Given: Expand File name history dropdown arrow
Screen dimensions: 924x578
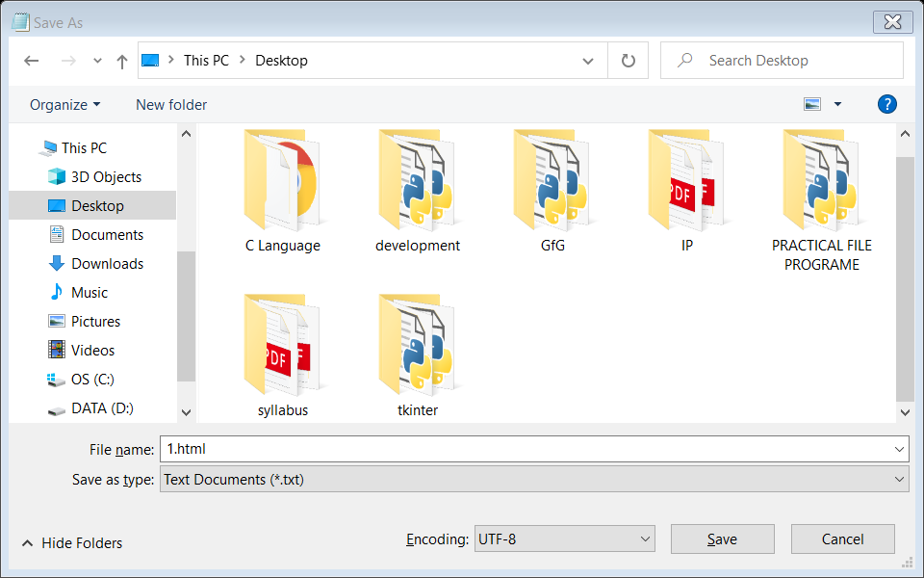Looking at the screenshot, I should point(899,450).
